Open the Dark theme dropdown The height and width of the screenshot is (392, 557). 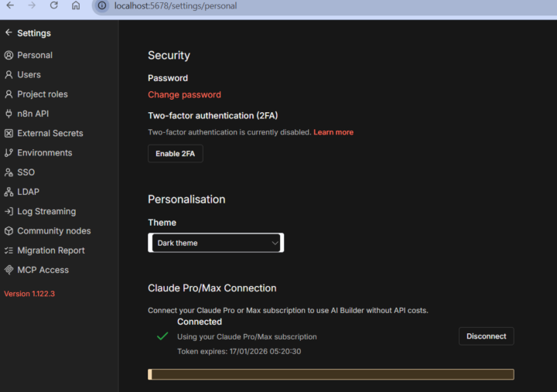pos(216,243)
